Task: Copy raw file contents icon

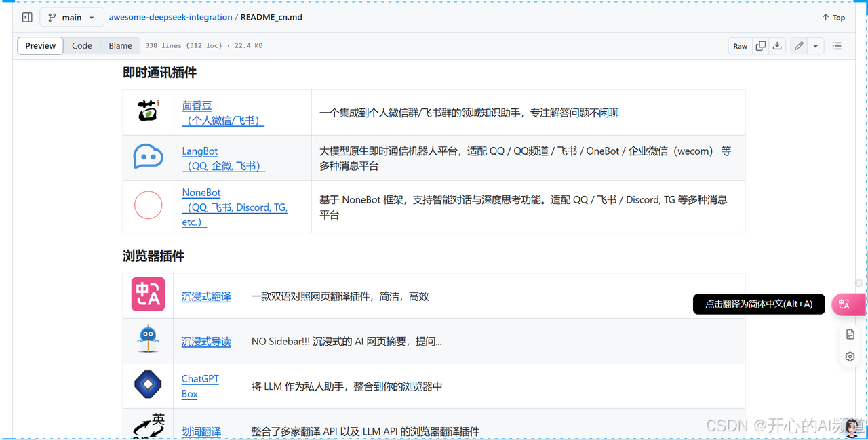Action: click(x=761, y=46)
